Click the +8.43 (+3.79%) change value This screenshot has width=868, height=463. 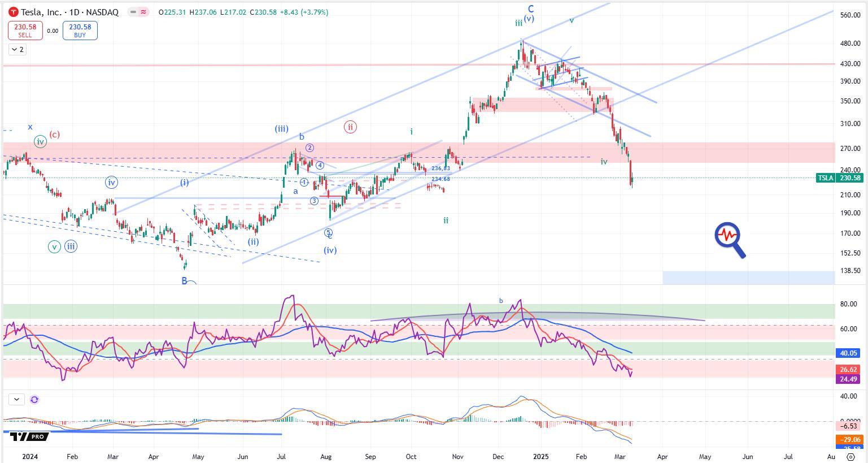(304, 12)
